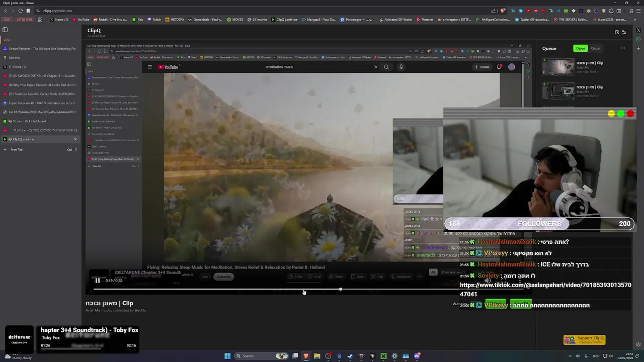This screenshot has height=362, width=644.
Task: Switch to the Morpho vertical tab
Action: [40, 58]
